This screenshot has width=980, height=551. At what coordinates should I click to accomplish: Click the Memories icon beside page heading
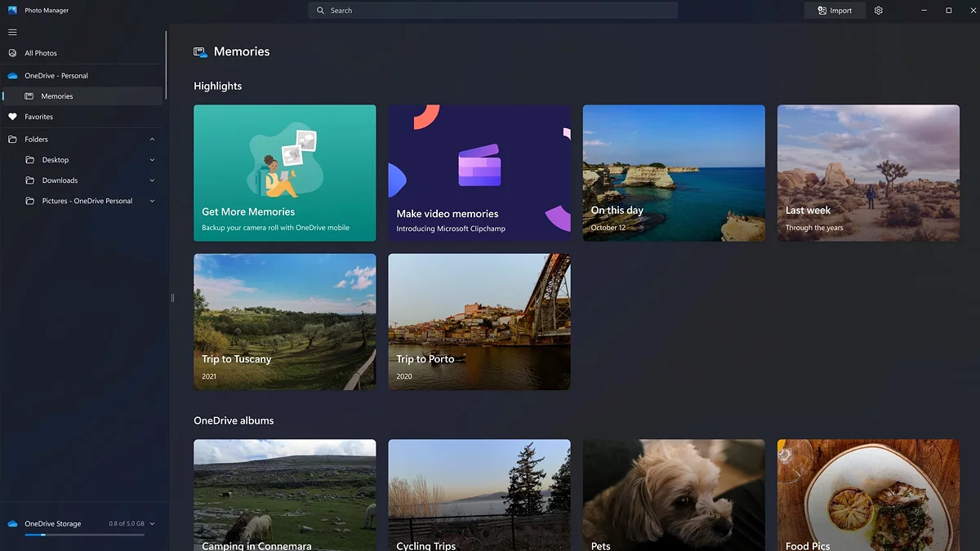[x=200, y=52]
